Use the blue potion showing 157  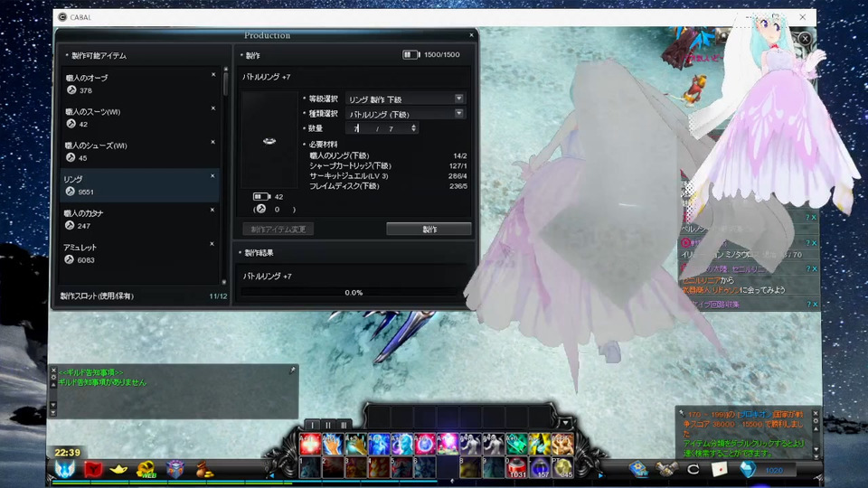pos(539,467)
